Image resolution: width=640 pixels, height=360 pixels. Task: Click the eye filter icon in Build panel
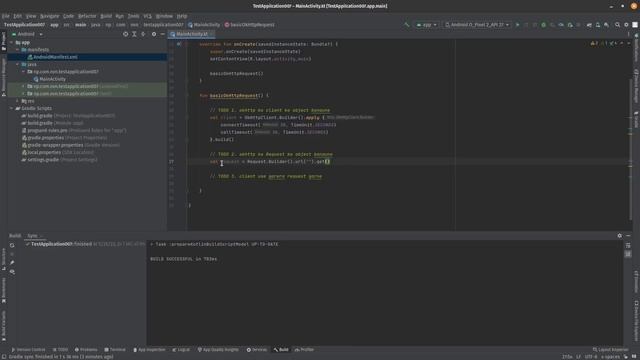(12, 271)
